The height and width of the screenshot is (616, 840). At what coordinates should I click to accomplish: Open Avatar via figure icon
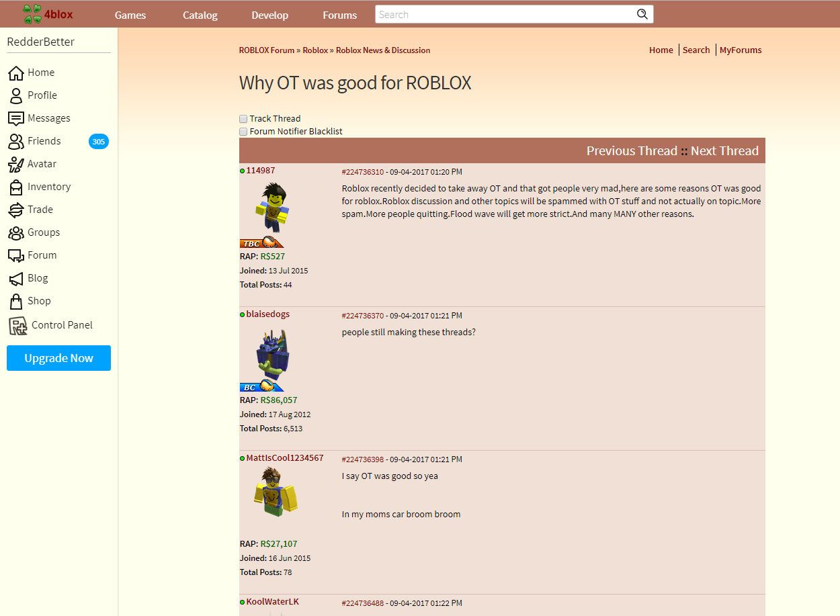(x=16, y=164)
